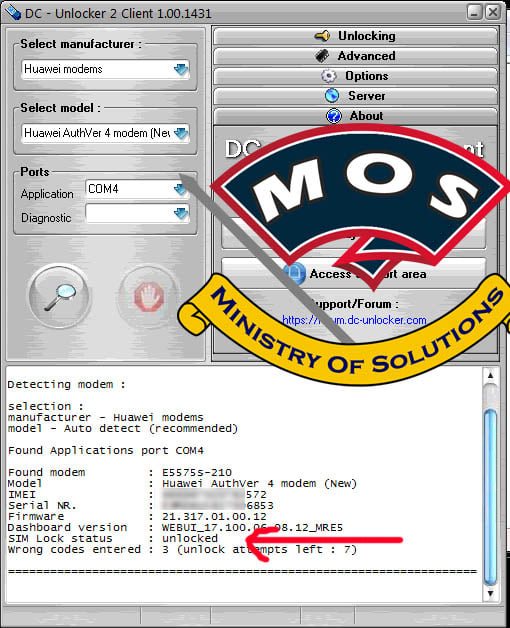The image size is (510, 628).
Task: Click the magnifying glass detect modem button
Action: click(60, 296)
